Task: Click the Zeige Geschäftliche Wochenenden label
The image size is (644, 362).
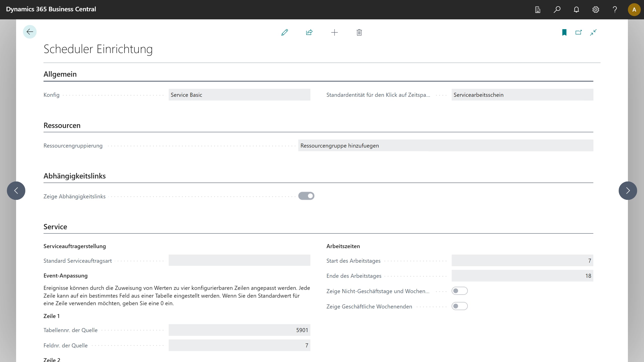Action: tap(369, 306)
